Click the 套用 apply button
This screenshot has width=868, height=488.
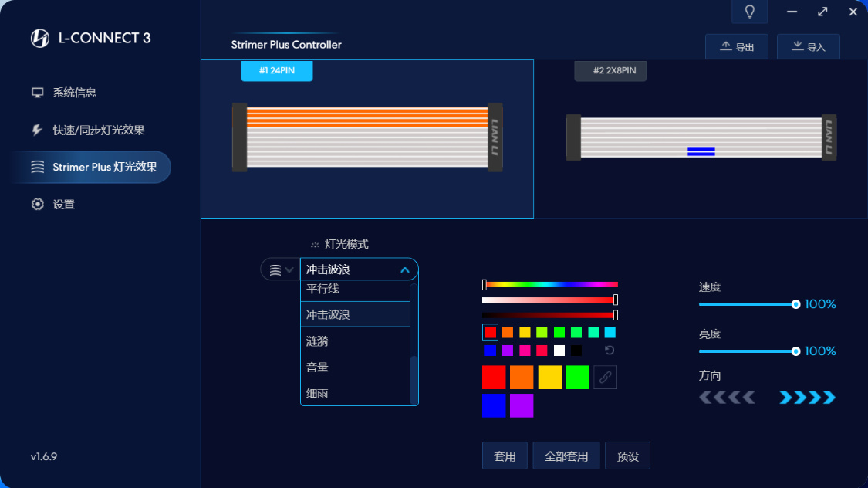click(505, 456)
